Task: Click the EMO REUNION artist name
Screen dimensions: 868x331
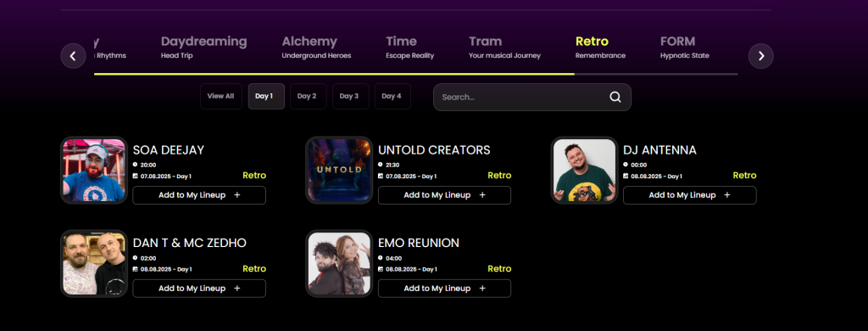Action: coord(419,244)
